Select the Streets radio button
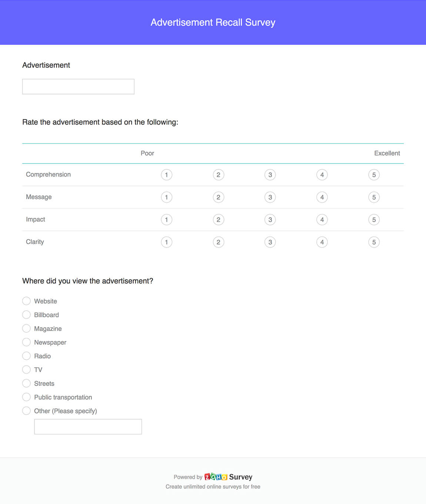 26,383
